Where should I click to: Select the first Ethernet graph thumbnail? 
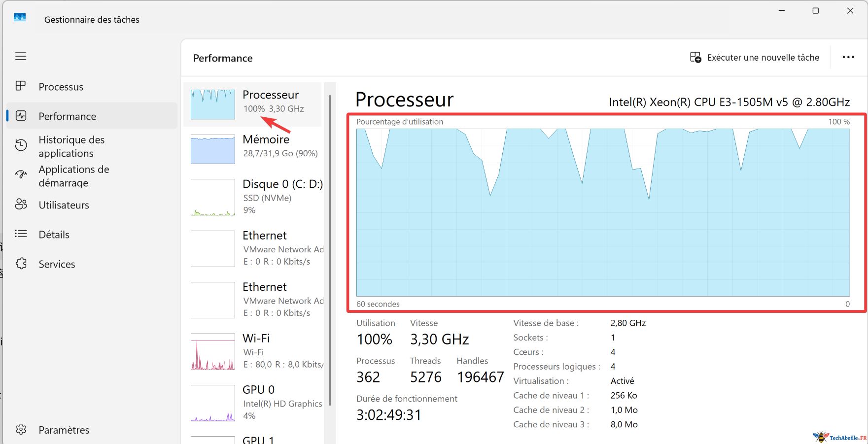(x=213, y=249)
